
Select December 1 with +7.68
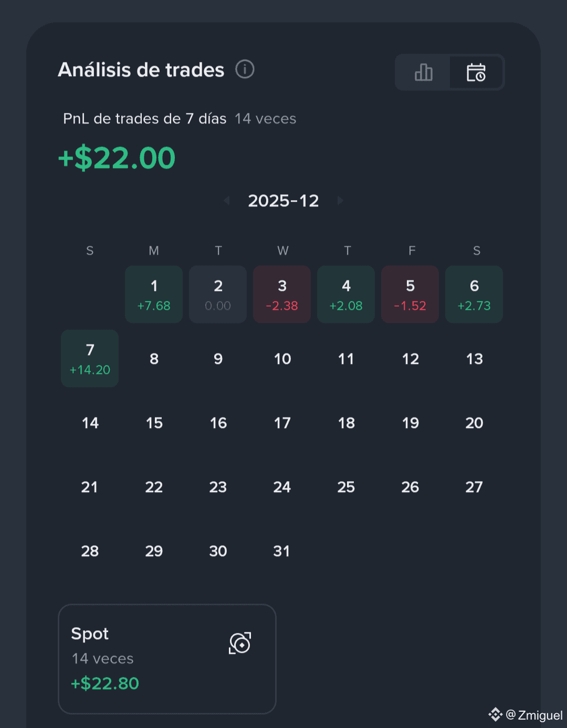point(154,294)
